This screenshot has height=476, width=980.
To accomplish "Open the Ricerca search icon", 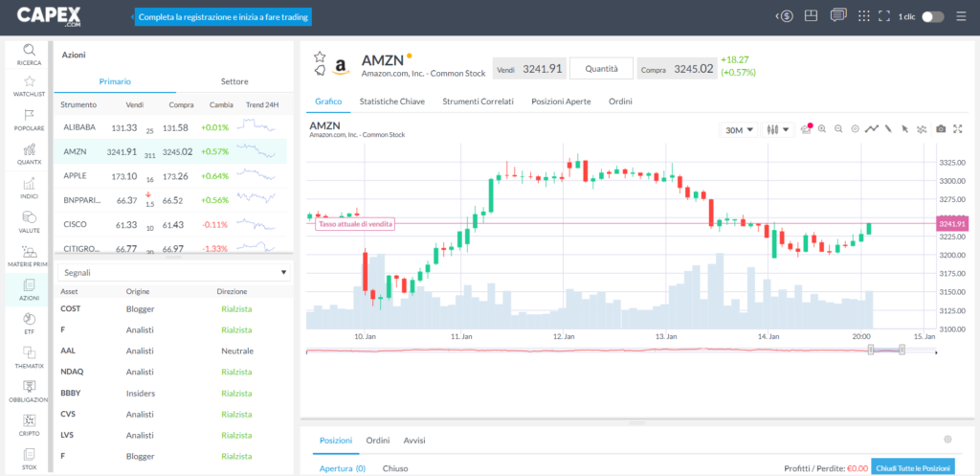I will 30,55.
